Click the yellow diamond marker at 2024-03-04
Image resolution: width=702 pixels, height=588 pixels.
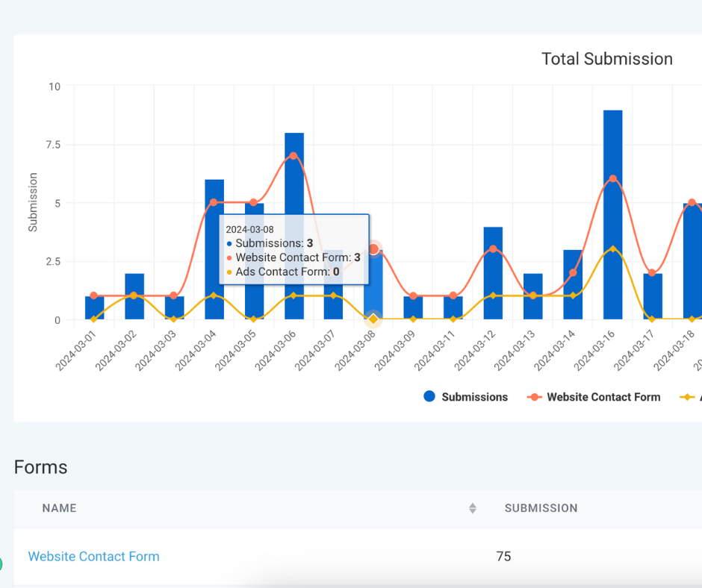(214, 295)
